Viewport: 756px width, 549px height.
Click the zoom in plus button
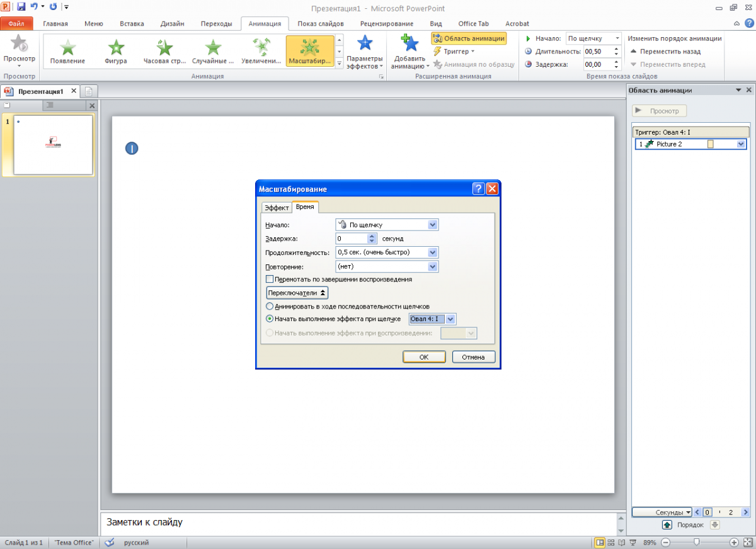734,542
